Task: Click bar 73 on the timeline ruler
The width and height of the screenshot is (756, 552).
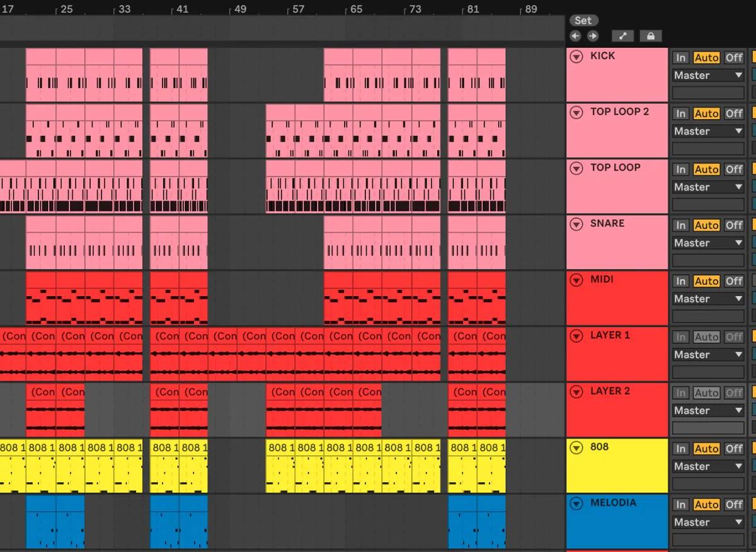Action: 415,9
